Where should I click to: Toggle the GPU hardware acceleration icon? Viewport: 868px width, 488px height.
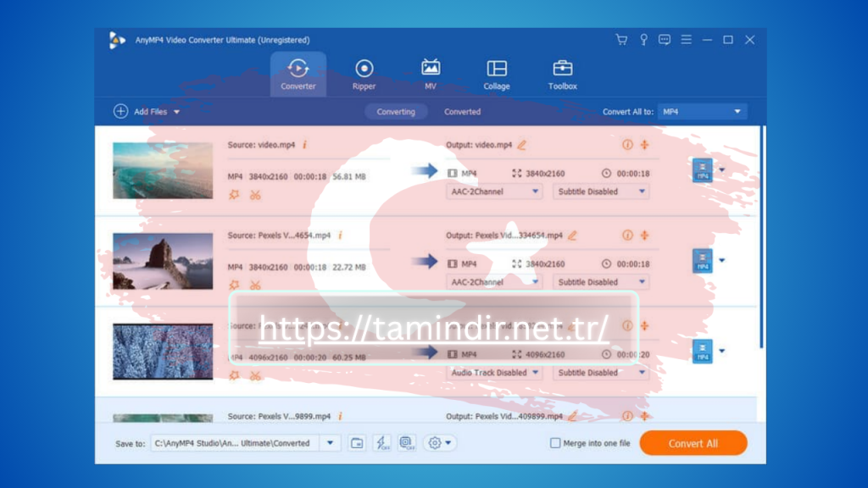tap(407, 443)
